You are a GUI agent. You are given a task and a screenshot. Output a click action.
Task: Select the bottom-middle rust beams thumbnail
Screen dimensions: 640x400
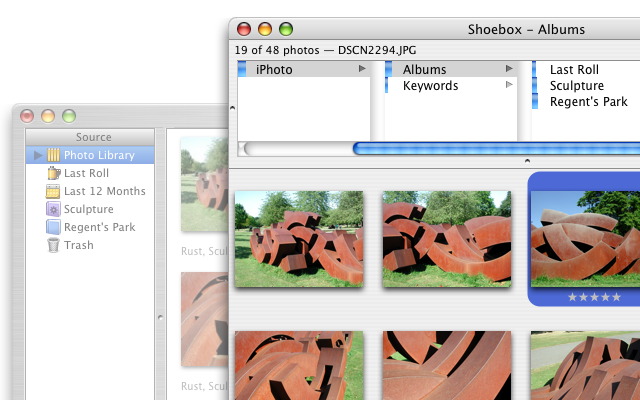[x=447, y=365]
